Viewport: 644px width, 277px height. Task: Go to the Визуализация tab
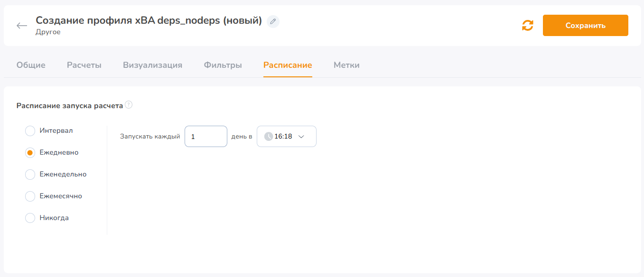(153, 65)
